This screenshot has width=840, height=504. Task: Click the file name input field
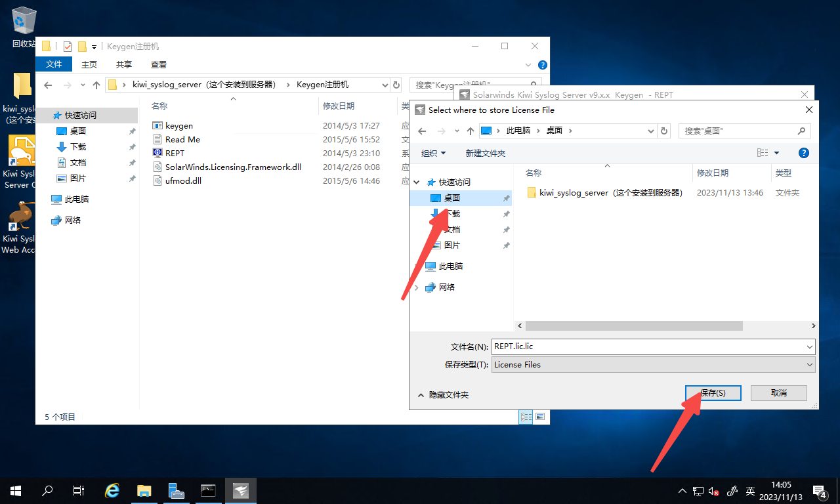point(648,346)
